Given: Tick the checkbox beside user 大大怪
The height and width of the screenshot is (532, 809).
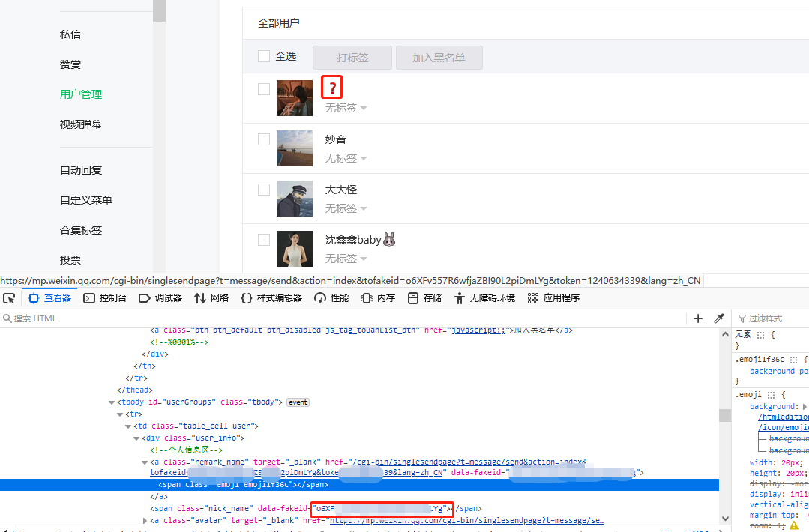Looking at the screenshot, I should click(264, 189).
